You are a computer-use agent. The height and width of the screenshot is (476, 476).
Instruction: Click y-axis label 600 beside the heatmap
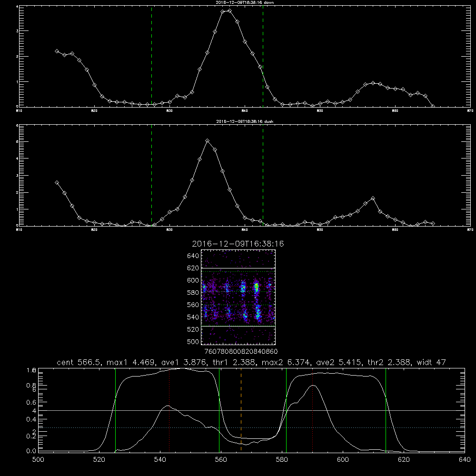pos(193,280)
